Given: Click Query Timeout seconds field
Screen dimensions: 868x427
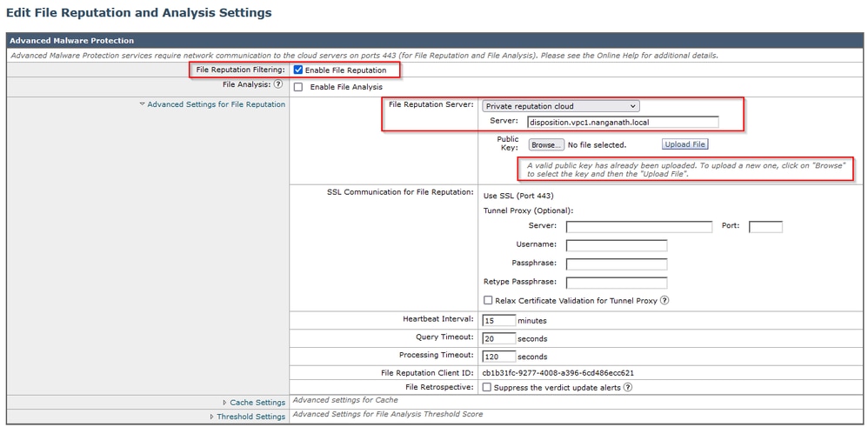Looking at the screenshot, I should tap(498, 338).
